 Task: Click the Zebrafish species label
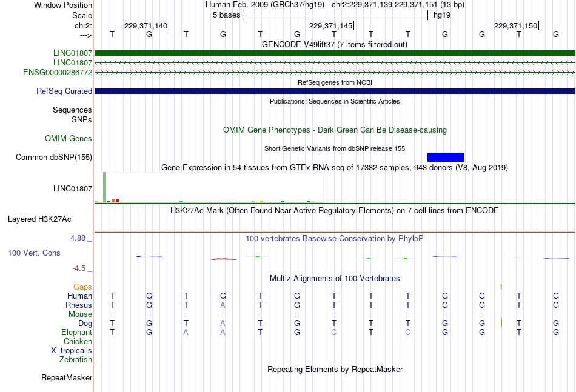pos(76,360)
